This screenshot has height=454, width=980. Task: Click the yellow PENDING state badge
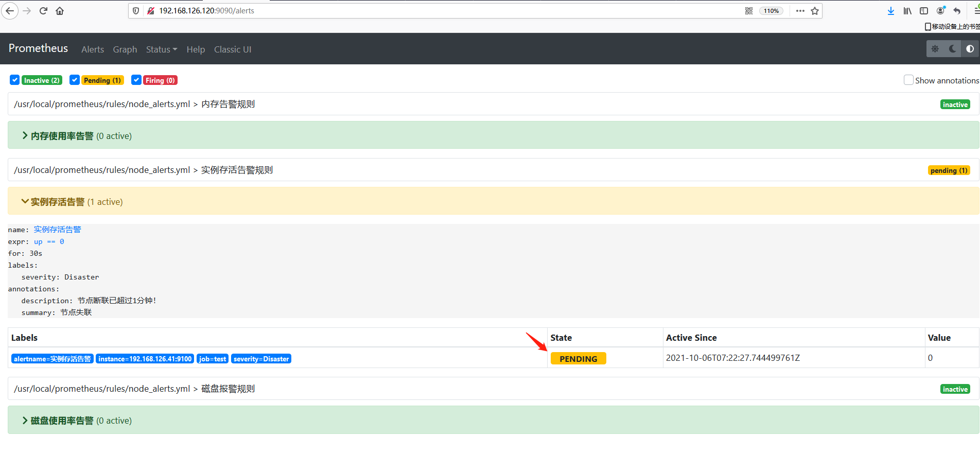pyautogui.click(x=579, y=359)
